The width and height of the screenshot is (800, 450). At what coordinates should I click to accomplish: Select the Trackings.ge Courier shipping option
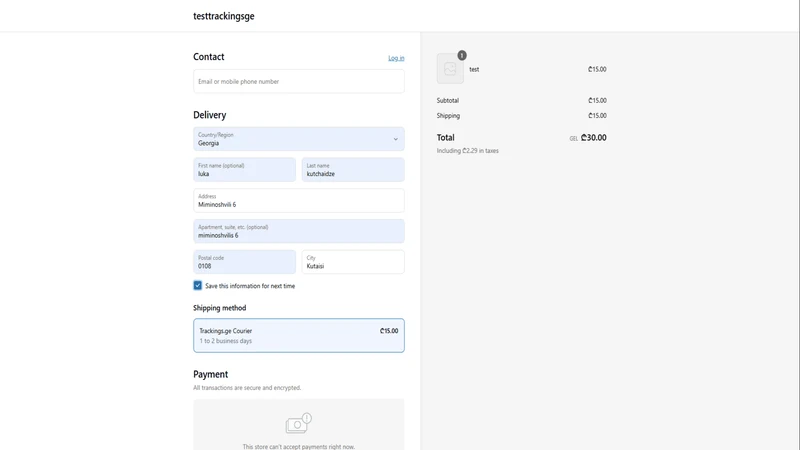pos(298,335)
